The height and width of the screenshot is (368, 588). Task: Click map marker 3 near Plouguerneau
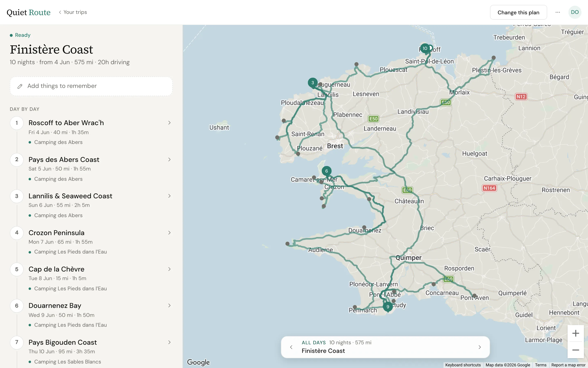coord(313,83)
